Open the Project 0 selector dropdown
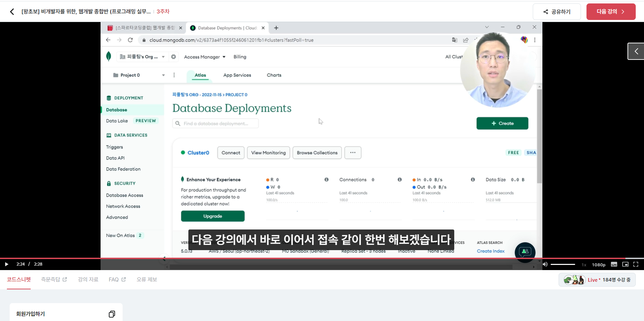 (x=139, y=75)
